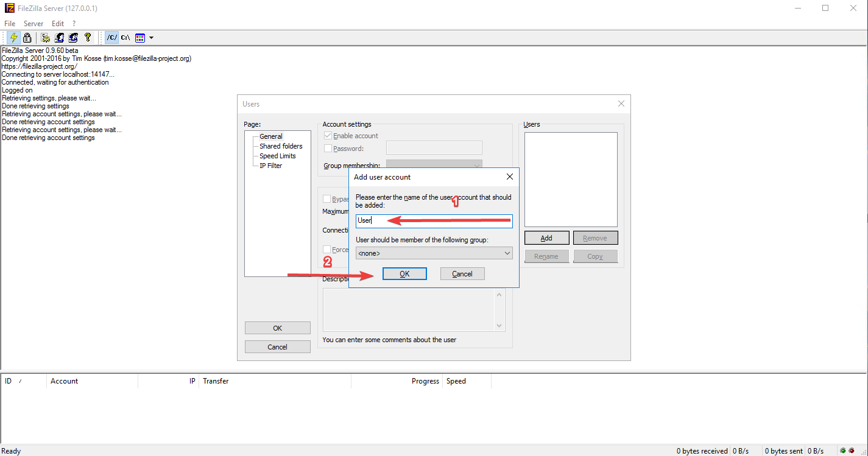Sort by the Account column header
Viewport: 868px width, 456px height.
click(92, 381)
